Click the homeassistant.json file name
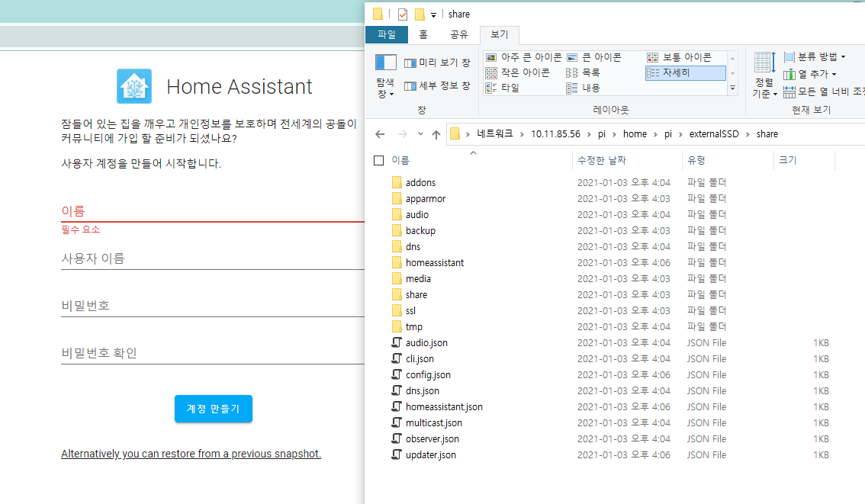This screenshot has width=865, height=504. click(x=444, y=406)
